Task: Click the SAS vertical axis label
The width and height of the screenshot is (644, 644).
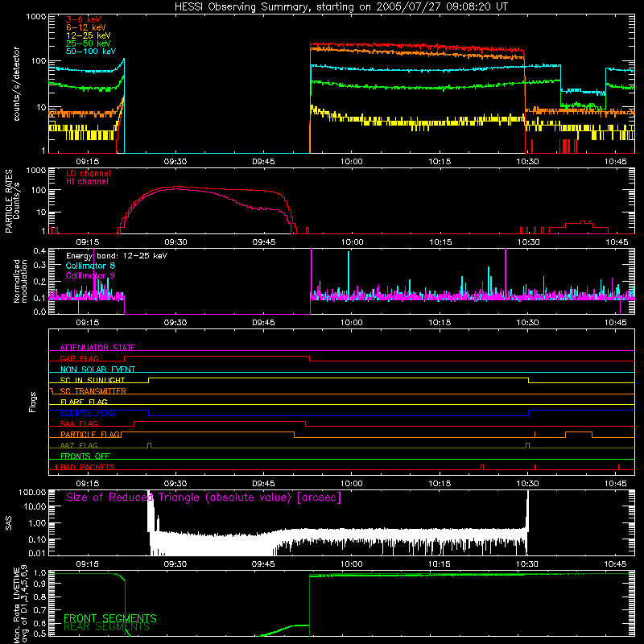Action: pyautogui.click(x=8, y=523)
